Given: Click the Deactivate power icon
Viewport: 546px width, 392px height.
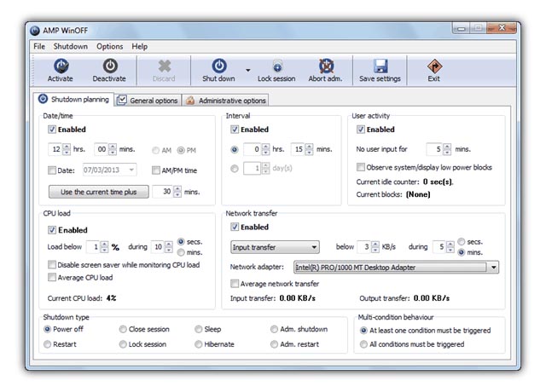Looking at the screenshot, I should coord(110,66).
